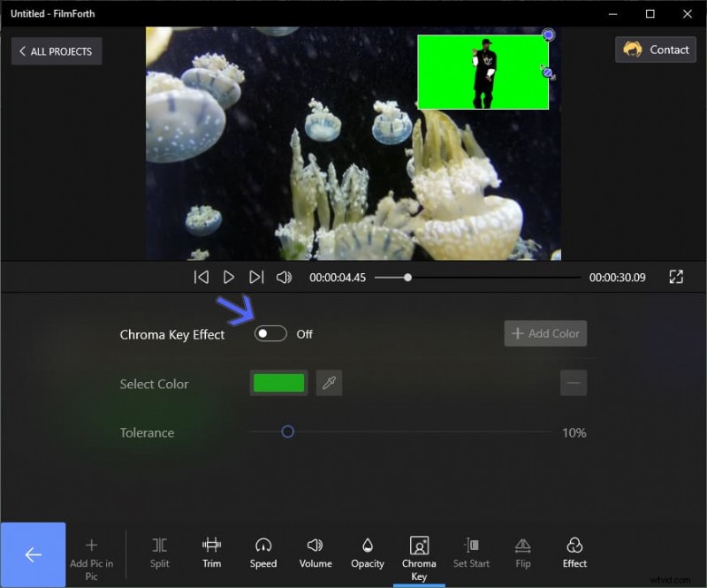The image size is (707, 588).
Task: Select the green chroma key color swatch
Action: point(278,383)
